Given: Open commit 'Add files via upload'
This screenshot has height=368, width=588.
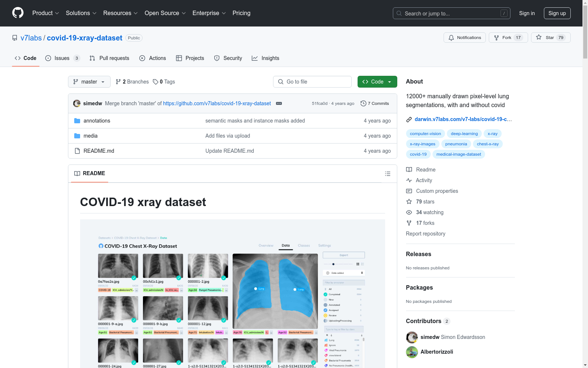Looking at the screenshot, I should tap(227, 136).
